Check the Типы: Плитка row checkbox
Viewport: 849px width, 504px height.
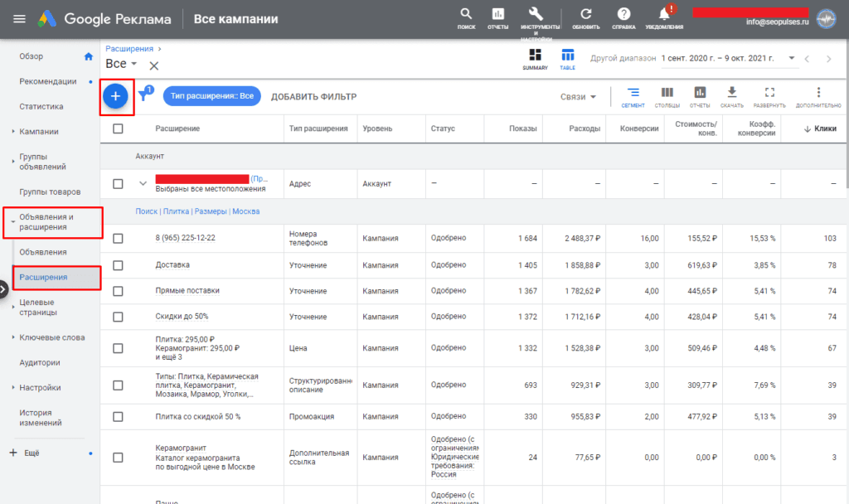point(118,385)
